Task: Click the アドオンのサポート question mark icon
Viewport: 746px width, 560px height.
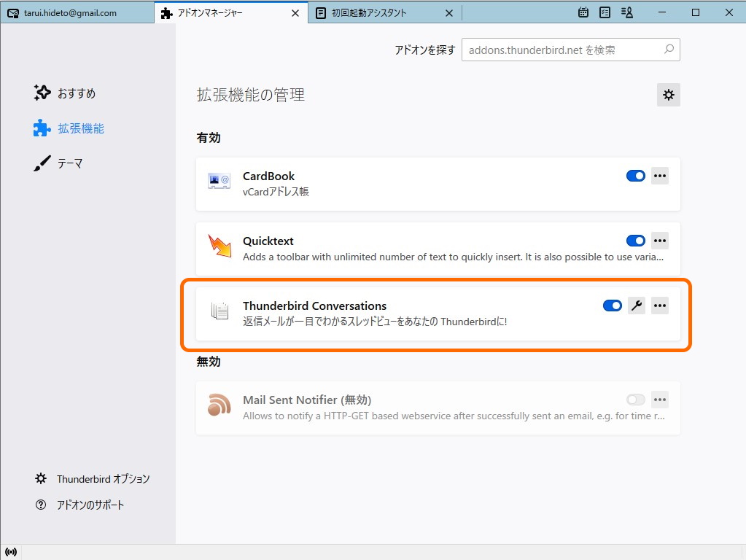Action: [41, 505]
